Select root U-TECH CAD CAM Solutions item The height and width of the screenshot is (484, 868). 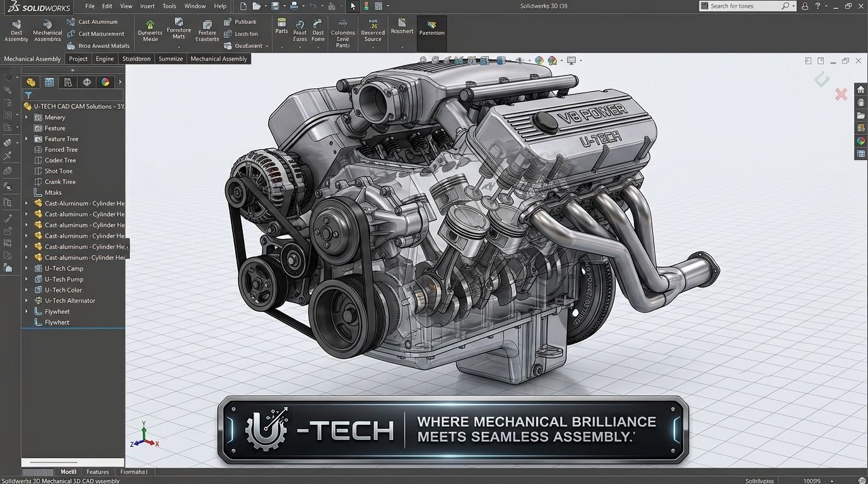click(x=74, y=107)
